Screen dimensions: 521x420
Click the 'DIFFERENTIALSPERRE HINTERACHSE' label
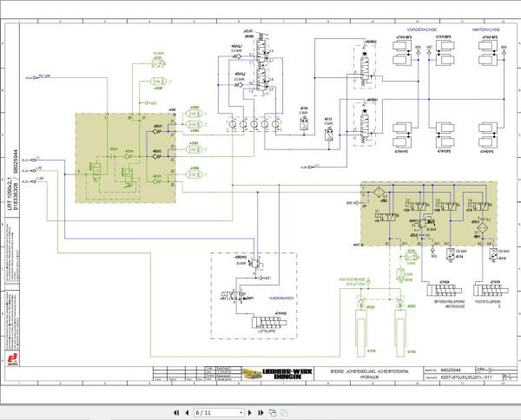(449, 304)
